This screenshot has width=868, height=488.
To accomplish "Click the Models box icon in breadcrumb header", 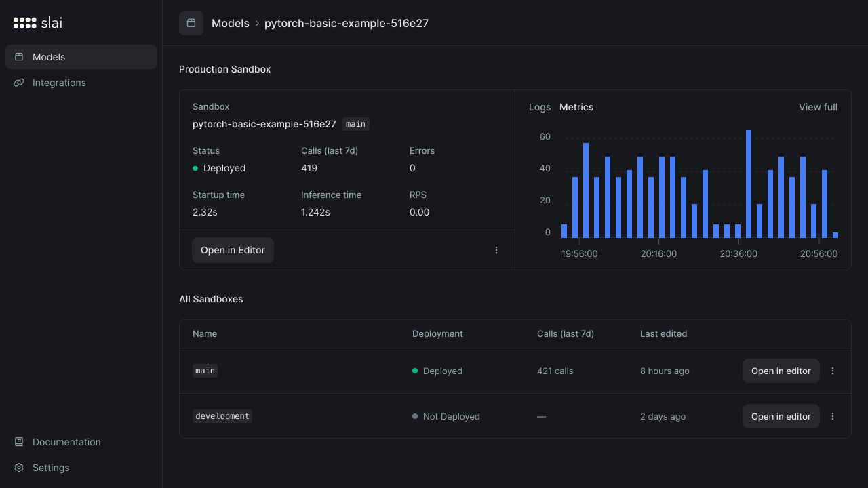I will pyautogui.click(x=191, y=23).
